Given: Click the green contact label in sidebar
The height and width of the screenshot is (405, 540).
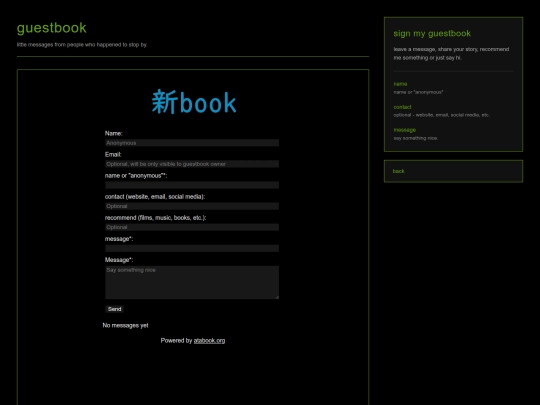Looking at the screenshot, I should pos(402,107).
